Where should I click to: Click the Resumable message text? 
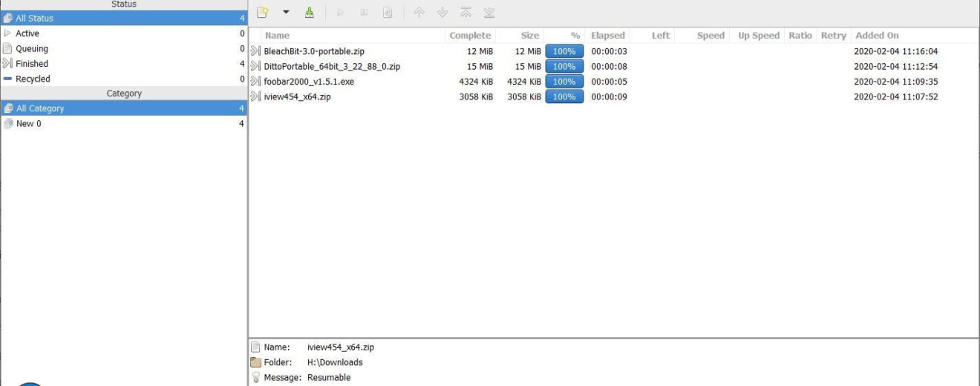click(x=329, y=377)
